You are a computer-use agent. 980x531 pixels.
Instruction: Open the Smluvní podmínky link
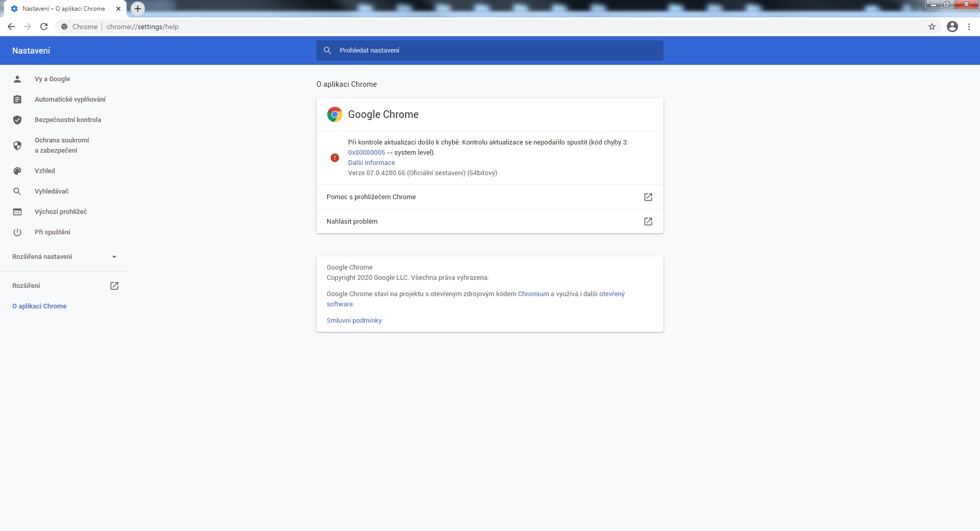tap(354, 321)
